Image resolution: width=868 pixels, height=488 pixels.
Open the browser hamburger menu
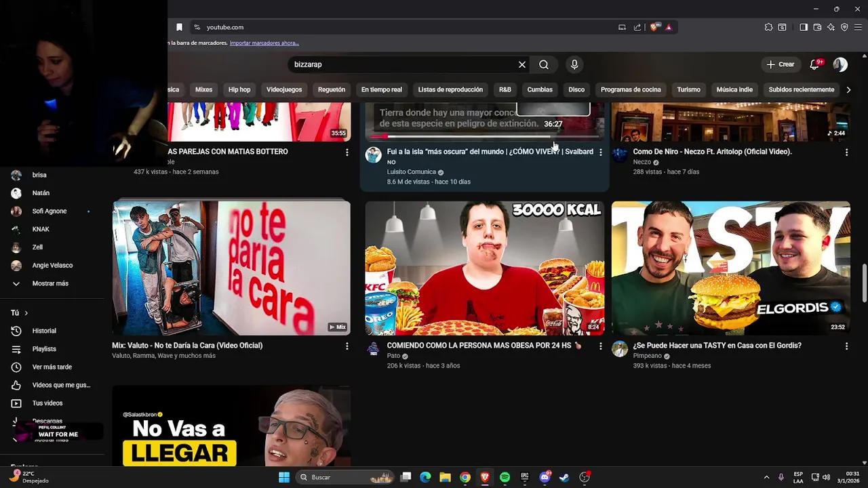[858, 27]
